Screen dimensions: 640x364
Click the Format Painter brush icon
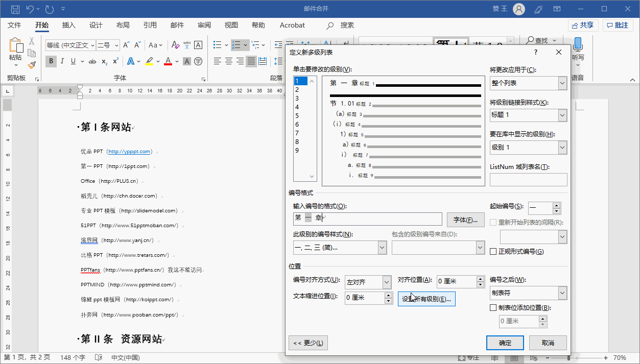pyautogui.click(x=32, y=65)
